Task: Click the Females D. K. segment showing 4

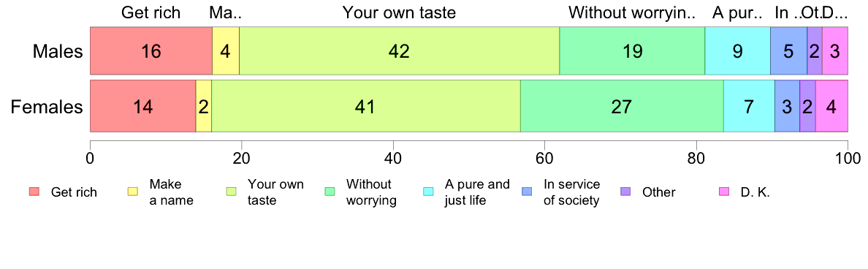Action: pos(831,106)
